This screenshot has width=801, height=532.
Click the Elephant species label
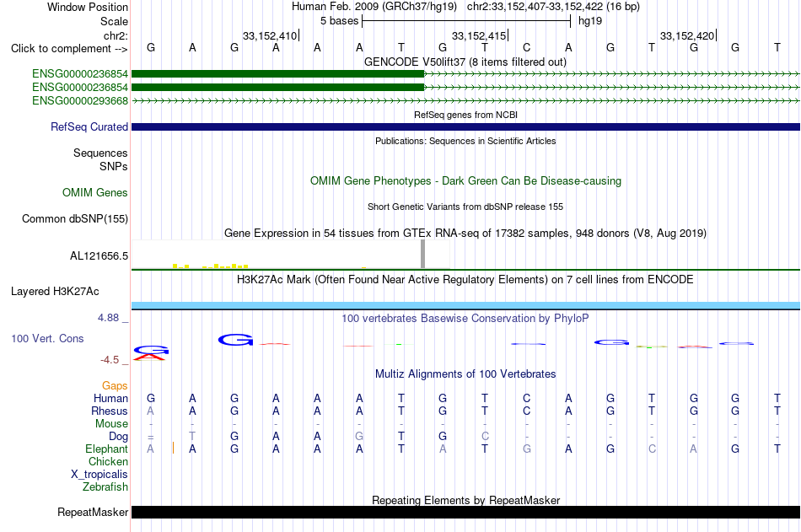click(106, 449)
